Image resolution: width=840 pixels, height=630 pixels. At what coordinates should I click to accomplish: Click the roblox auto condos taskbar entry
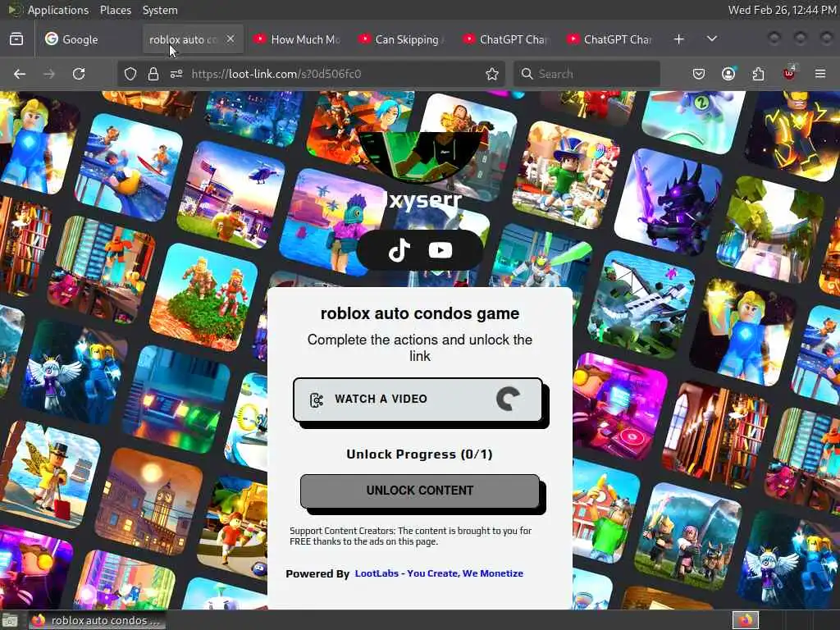pyautogui.click(x=97, y=620)
